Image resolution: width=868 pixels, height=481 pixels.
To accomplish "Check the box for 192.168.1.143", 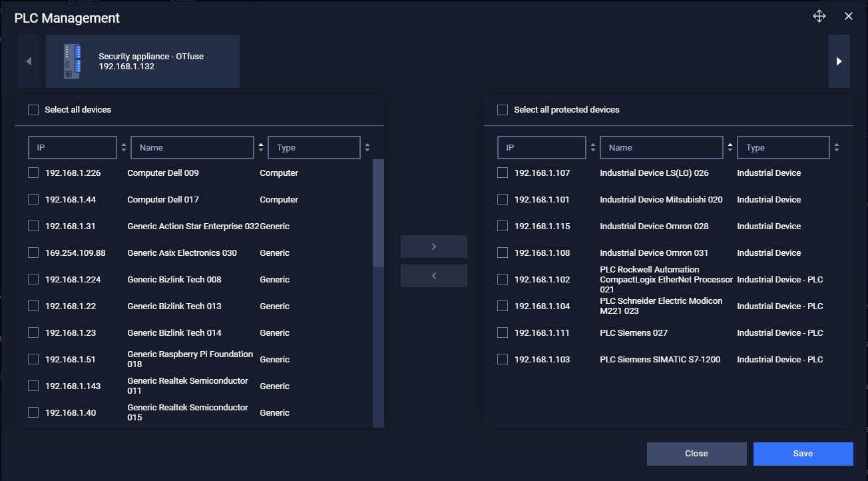I will pos(33,386).
